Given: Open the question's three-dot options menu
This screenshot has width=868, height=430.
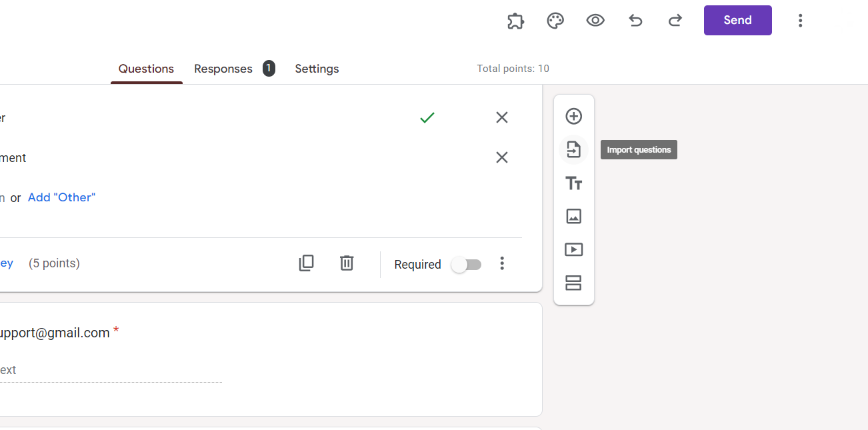Looking at the screenshot, I should [502, 264].
